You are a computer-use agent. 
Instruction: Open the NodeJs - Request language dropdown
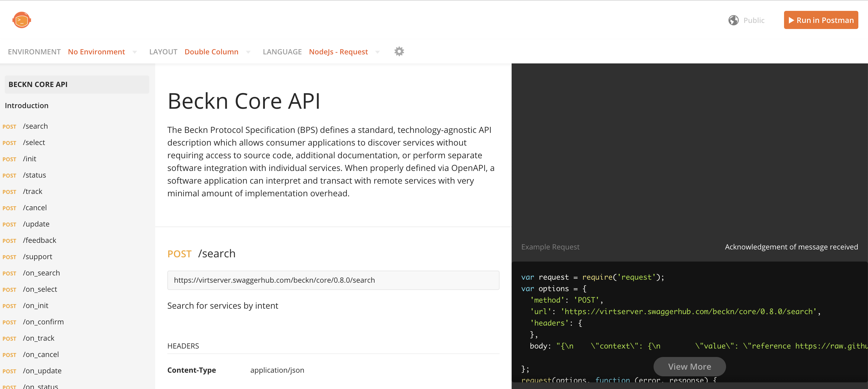[344, 52]
